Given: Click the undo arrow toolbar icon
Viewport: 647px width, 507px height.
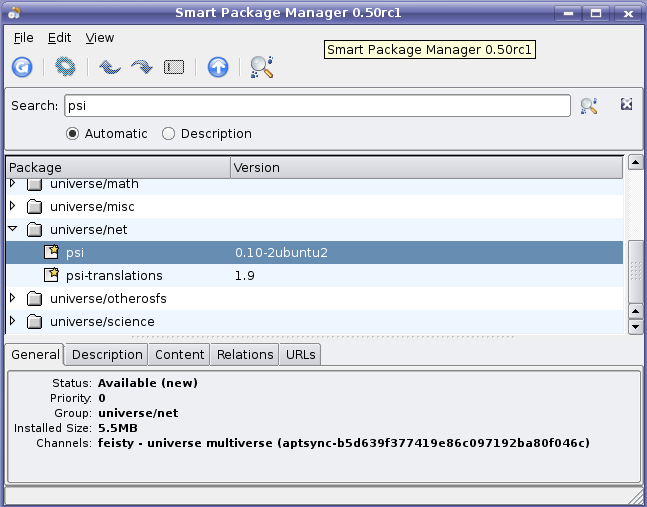Looking at the screenshot, I should pos(110,67).
